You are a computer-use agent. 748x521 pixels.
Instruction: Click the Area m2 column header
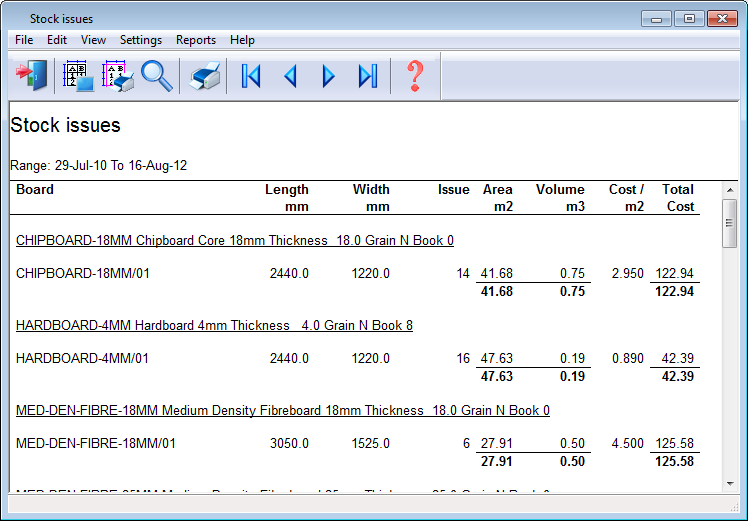498,198
